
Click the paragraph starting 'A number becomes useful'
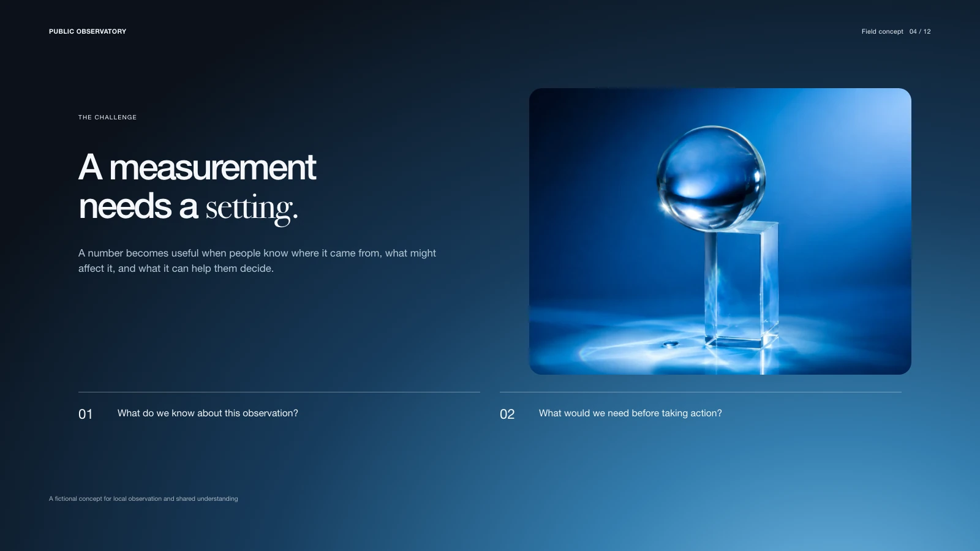pos(257,261)
